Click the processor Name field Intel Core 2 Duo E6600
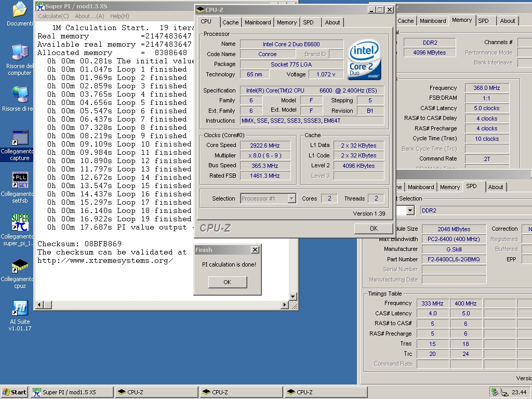This screenshot has width=532, height=399. (x=291, y=44)
